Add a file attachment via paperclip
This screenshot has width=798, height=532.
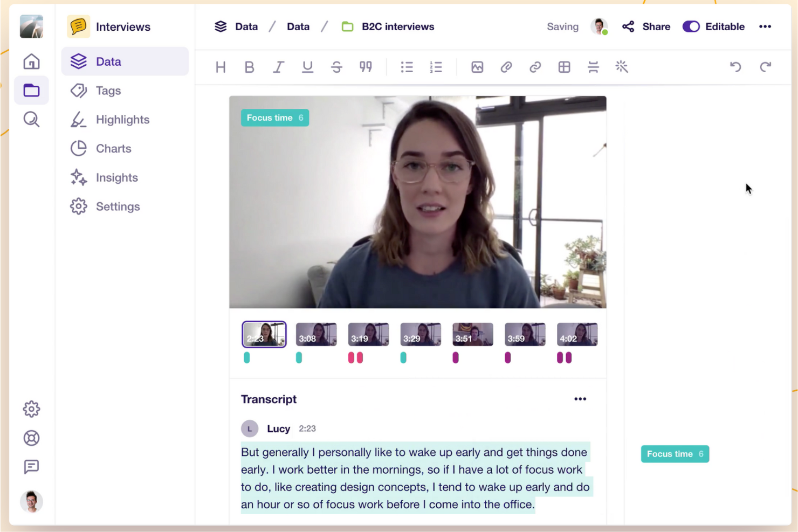(x=506, y=67)
